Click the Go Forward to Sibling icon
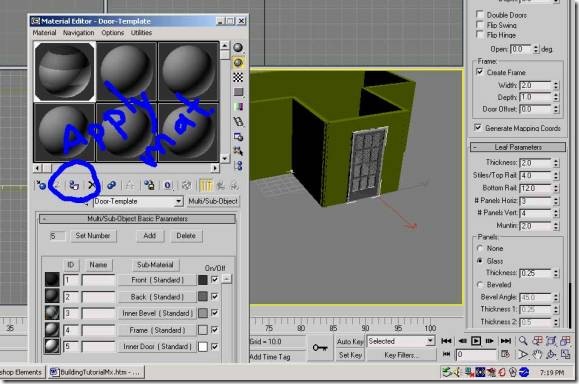579x384 pixels. click(234, 185)
